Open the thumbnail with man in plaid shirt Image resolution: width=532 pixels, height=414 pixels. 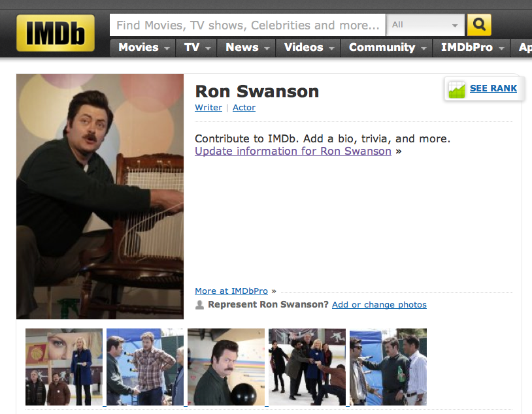pos(145,367)
